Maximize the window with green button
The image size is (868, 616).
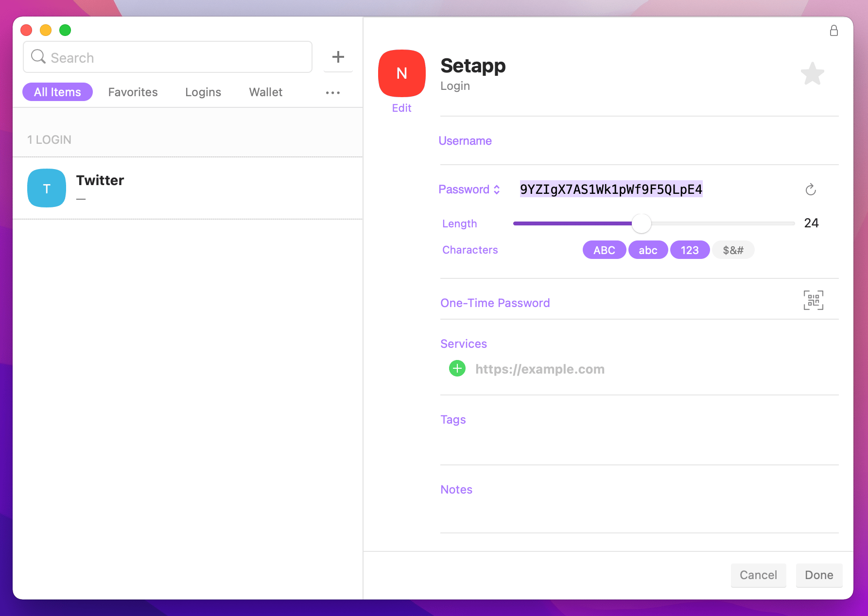tap(65, 30)
